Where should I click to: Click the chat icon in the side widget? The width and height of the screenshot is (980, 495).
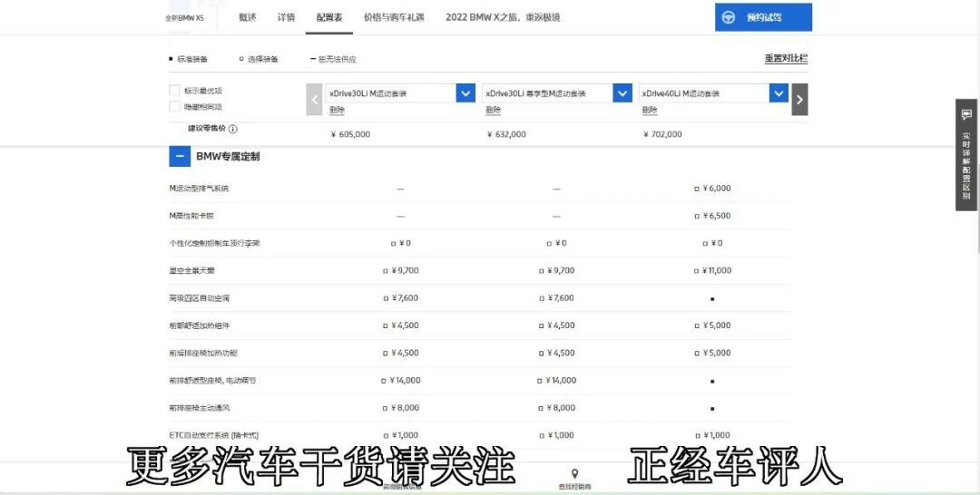967,115
